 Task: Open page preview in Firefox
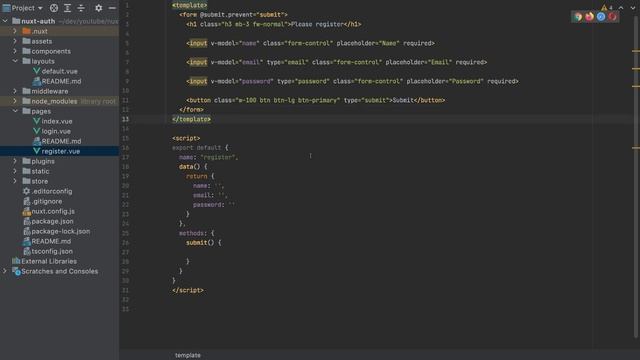[x=589, y=17]
